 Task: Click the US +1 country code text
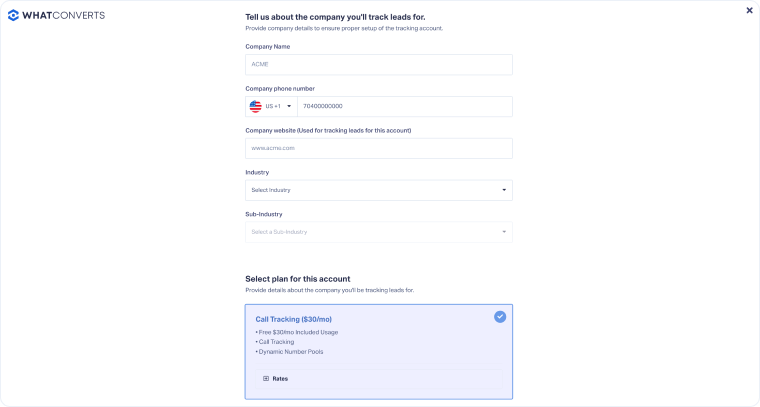point(273,106)
